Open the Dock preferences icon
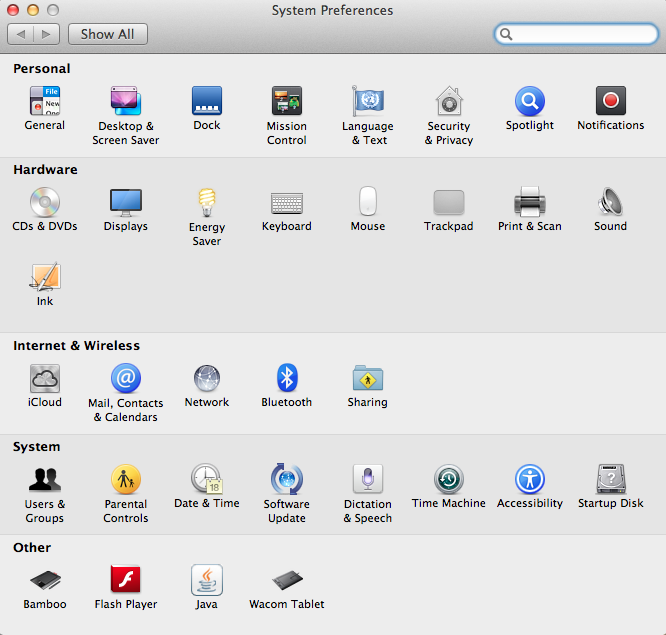666x635 pixels. coord(207,101)
